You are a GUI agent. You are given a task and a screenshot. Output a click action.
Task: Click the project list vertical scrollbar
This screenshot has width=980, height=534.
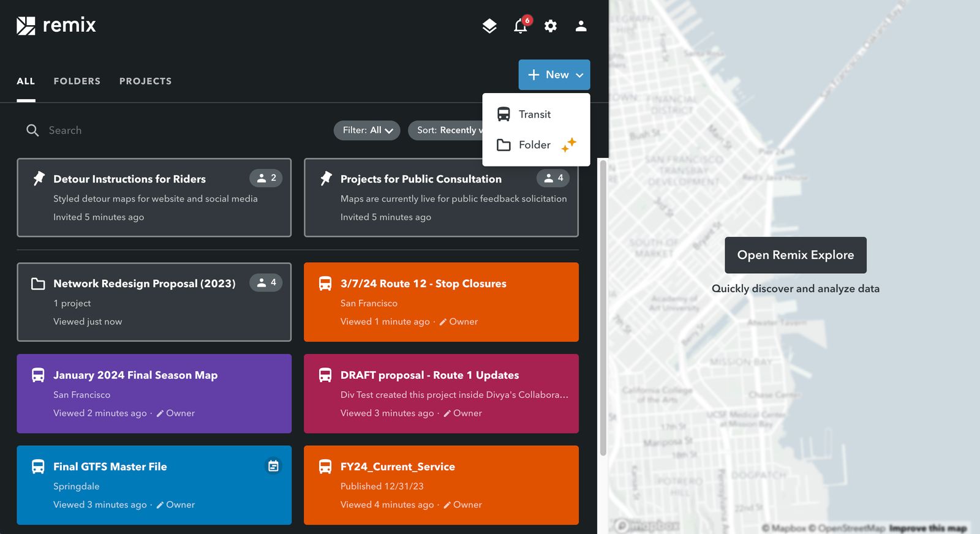point(603,308)
